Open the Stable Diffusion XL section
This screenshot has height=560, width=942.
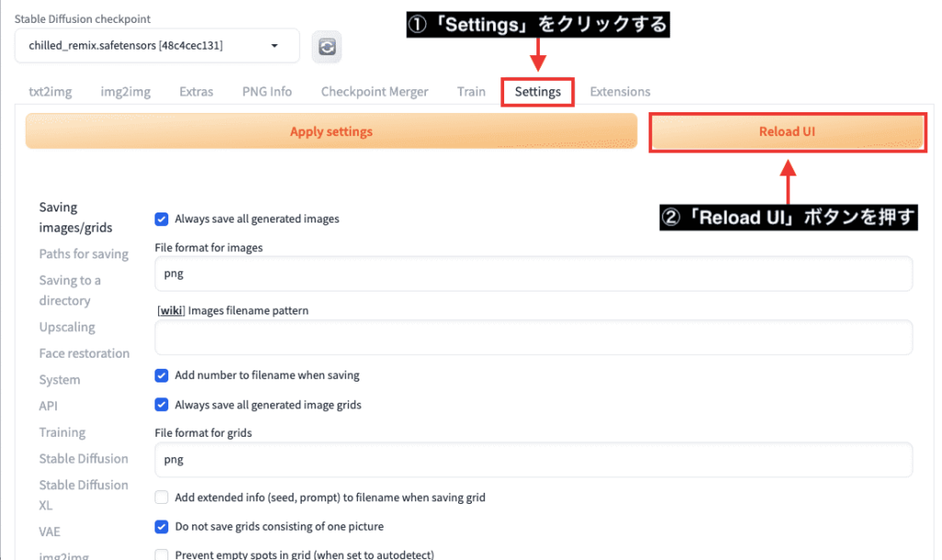tap(84, 496)
